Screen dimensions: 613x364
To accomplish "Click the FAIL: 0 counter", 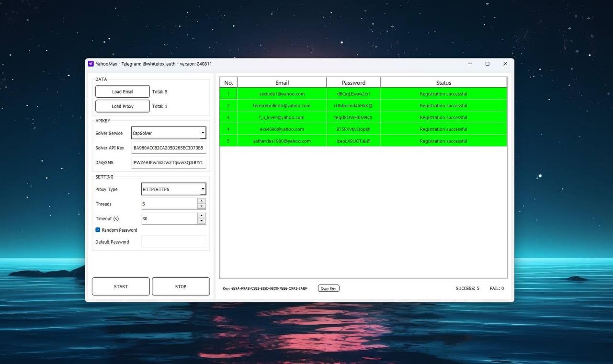I will tap(497, 288).
